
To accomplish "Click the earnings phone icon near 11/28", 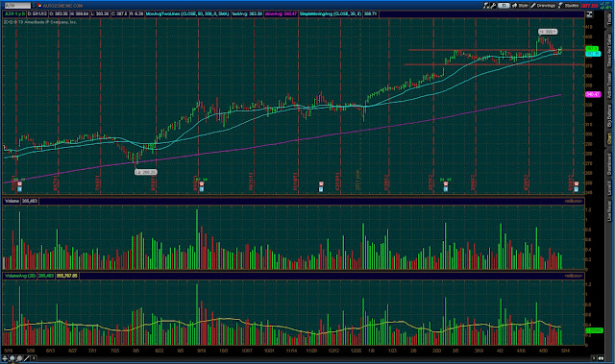I will click(321, 183).
